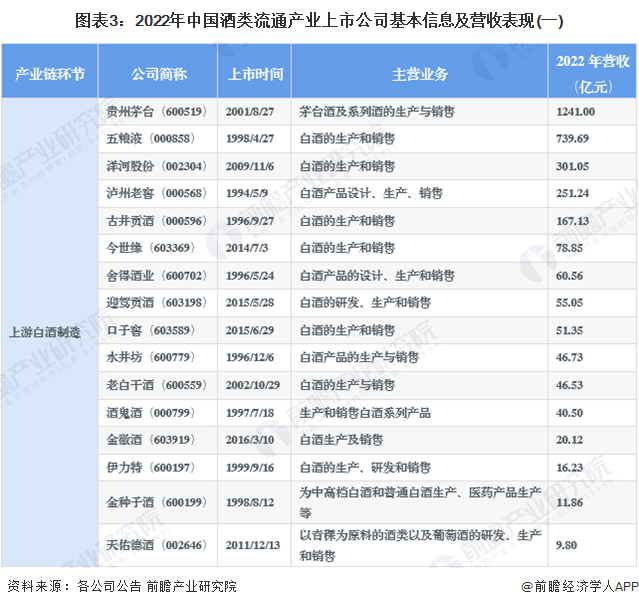Image resolution: width=639 pixels, height=607 pixels.
Task: Select company cell 老白干酒 (600559)
Action: tap(157, 385)
